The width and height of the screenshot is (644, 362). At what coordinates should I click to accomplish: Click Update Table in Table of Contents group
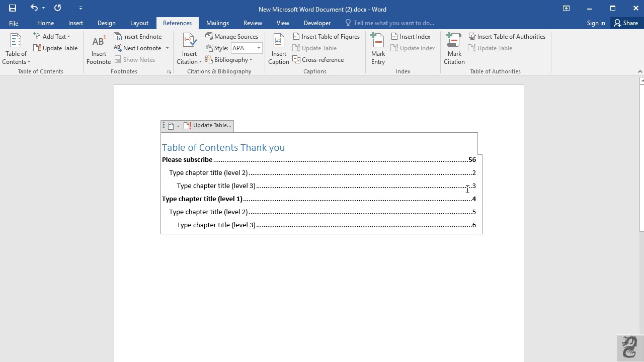click(x=55, y=48)
